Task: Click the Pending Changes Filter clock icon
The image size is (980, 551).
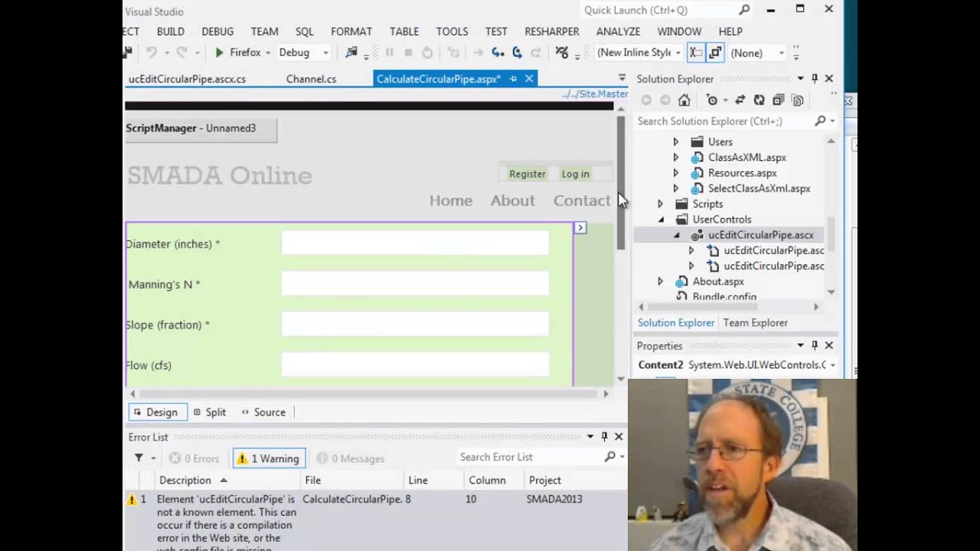Action: click(712, 100)
